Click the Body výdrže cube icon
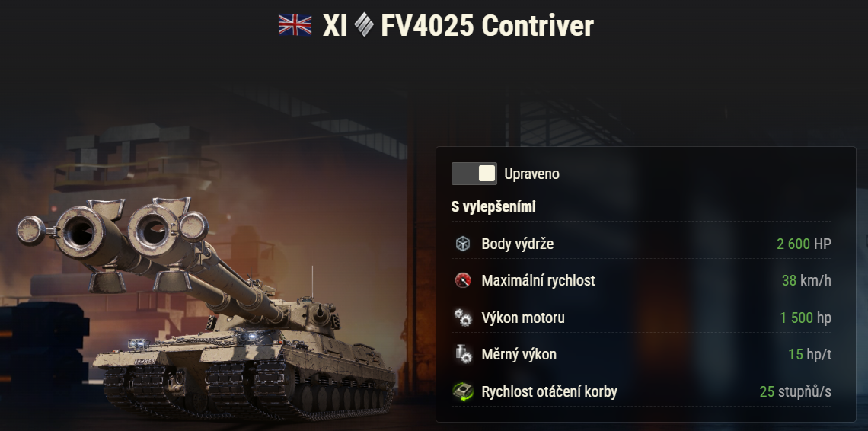868x431 pixels. (462, 244)
